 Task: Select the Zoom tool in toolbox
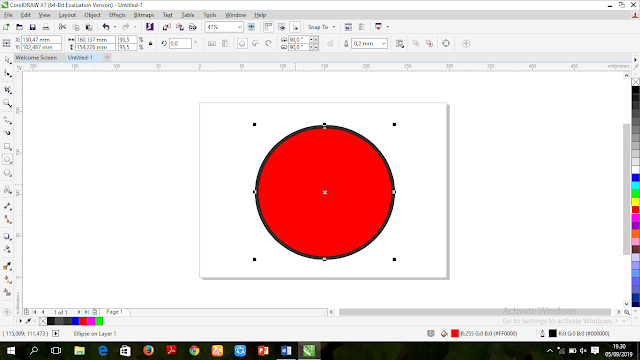[x=7, y=103]
